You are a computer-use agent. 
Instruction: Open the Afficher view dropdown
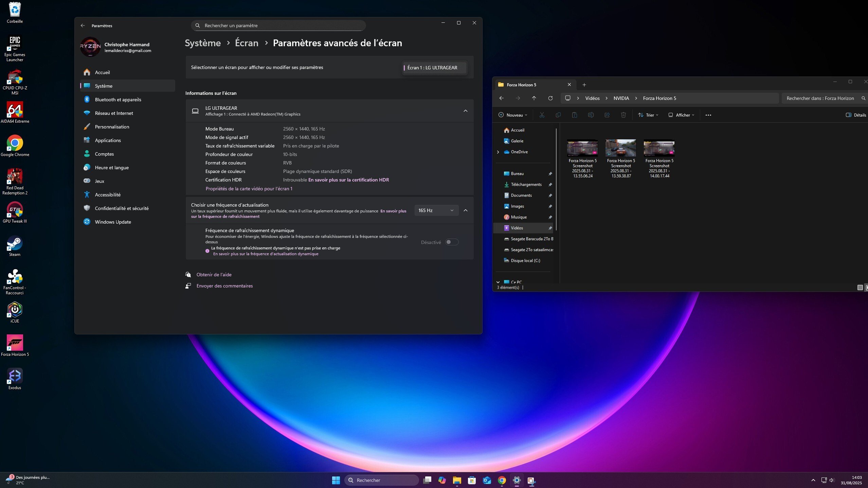pos(682,115)
